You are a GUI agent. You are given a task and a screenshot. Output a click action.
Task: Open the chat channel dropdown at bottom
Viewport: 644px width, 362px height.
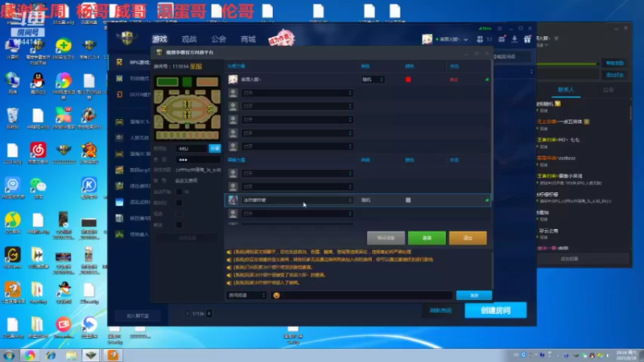(246, 295)
